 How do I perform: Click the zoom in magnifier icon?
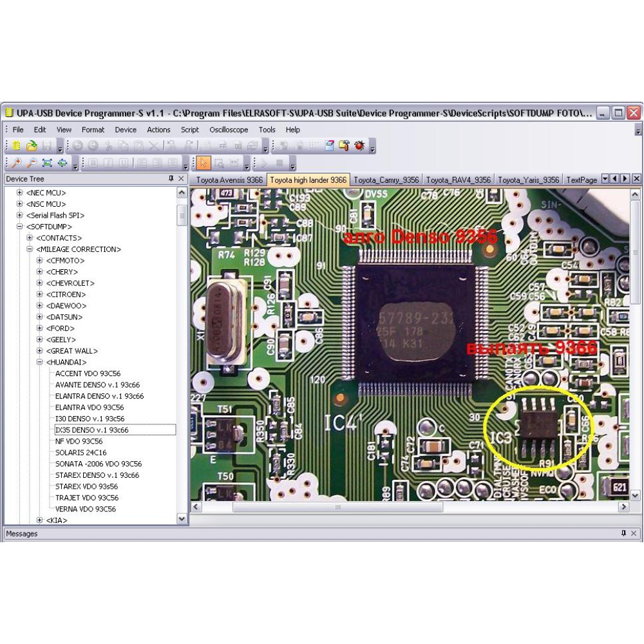[17, 163]
